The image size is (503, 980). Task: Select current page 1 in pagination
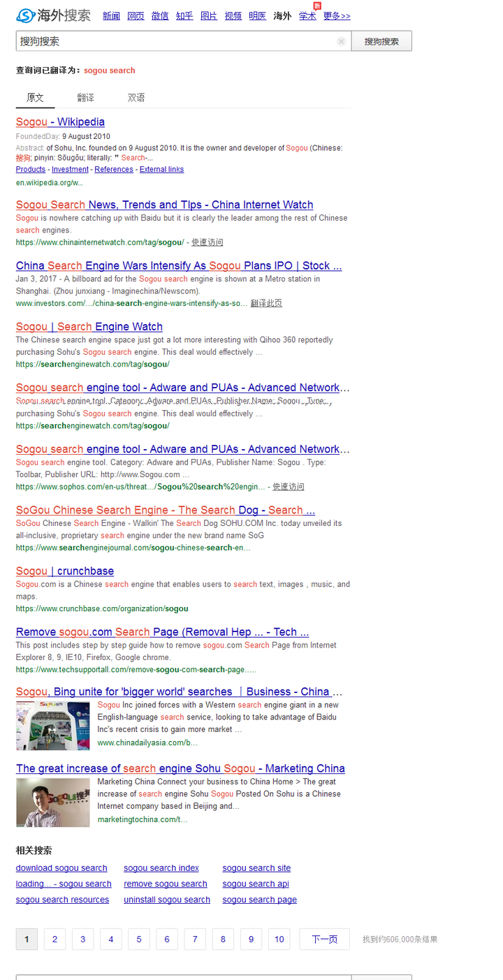point(27,939)
